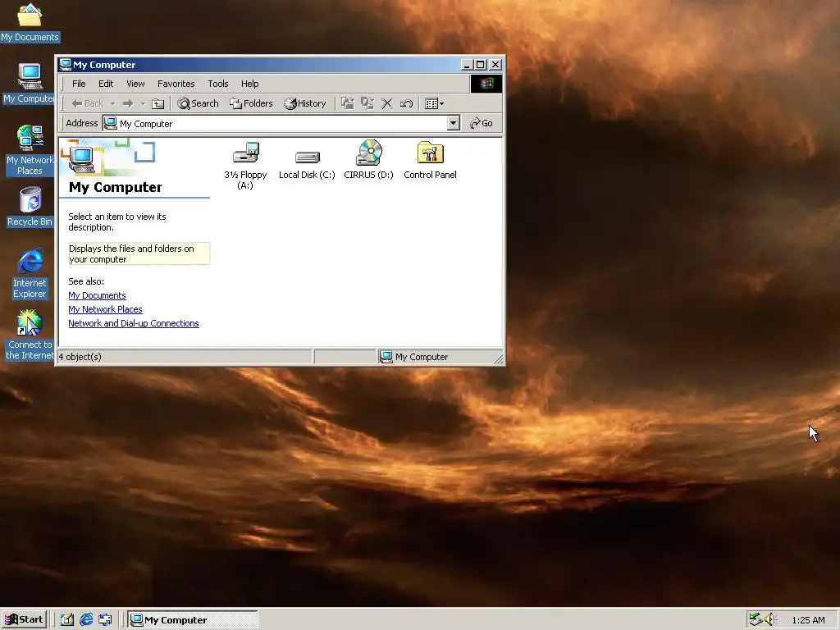Viewport: 840px width, 630px height.
Task: Click the network connection tray icon
Action: (x=756, y=620)
